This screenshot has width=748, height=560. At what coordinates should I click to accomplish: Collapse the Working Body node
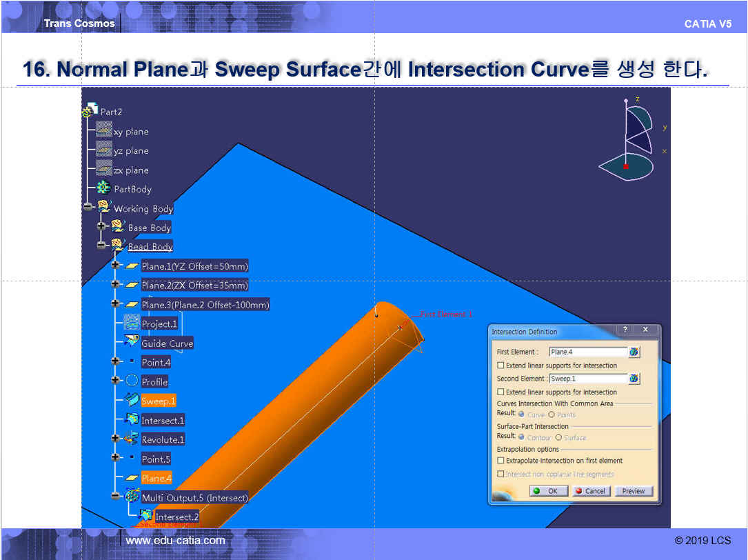tap(88, 207)
